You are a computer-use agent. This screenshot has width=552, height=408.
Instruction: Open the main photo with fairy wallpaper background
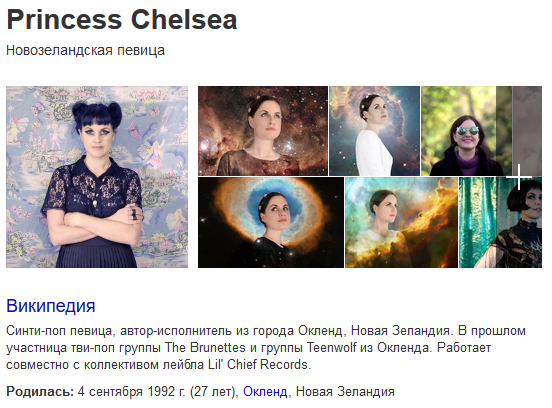97,177
